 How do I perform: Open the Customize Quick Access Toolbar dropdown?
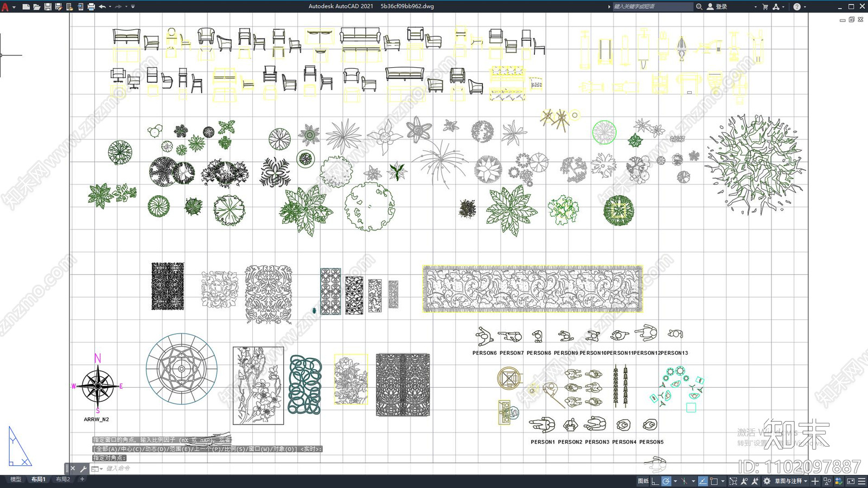coord(133,7)
